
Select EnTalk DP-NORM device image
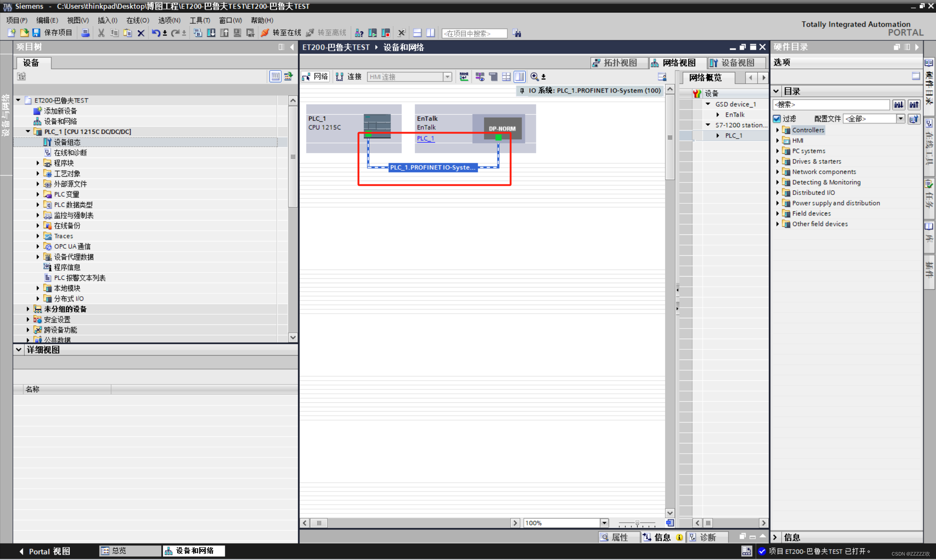click(502, 128)
